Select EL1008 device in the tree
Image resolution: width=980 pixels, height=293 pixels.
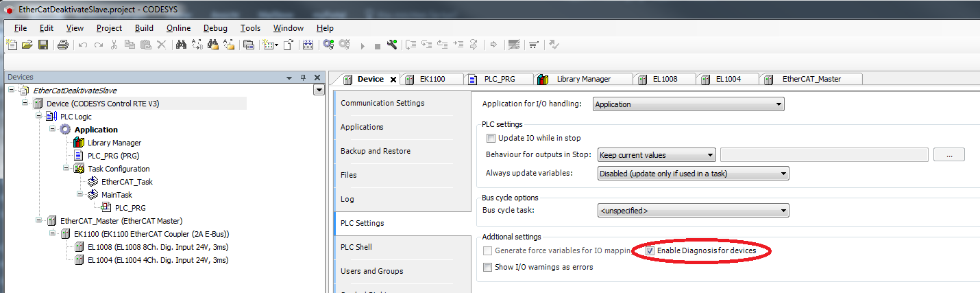(157, 247)
